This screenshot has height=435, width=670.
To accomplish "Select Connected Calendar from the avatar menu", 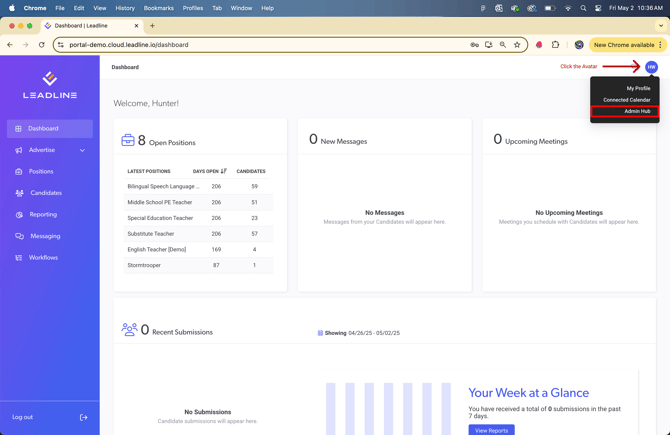I will tap(626, 100).
